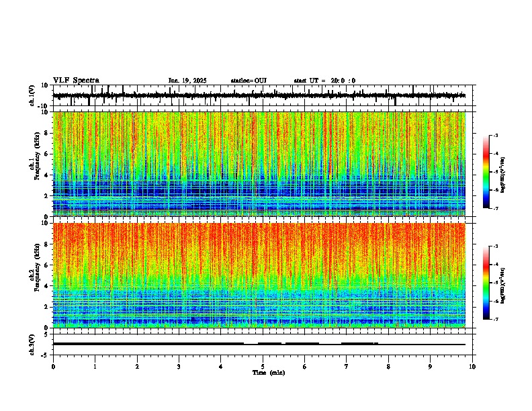Click the ch.1 colorbar '-3' label
532x411 pixels.
point(496,135)
